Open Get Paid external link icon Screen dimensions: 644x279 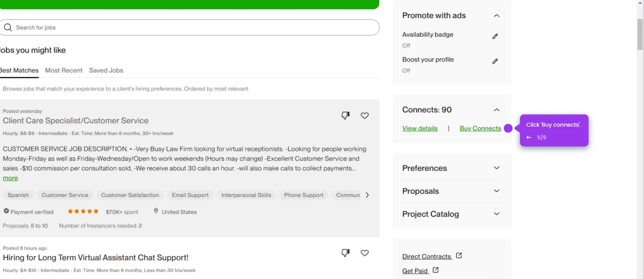click(x=436, y=270)
